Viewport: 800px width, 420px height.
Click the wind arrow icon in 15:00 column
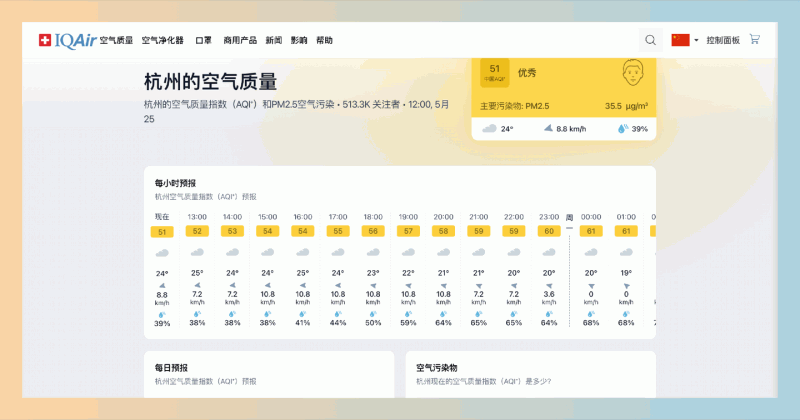267,286
